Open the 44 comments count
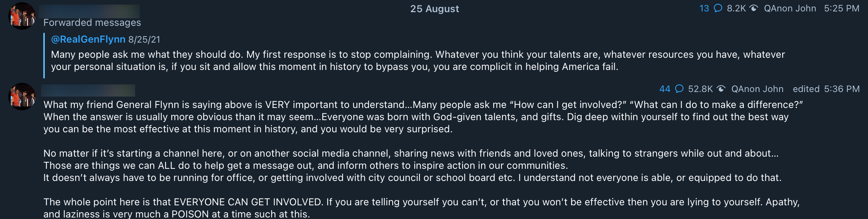 [665, 89]
